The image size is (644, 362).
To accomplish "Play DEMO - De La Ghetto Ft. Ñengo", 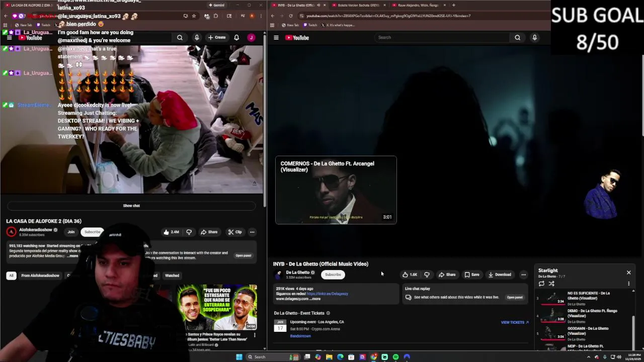I will (x=584, y=316).
